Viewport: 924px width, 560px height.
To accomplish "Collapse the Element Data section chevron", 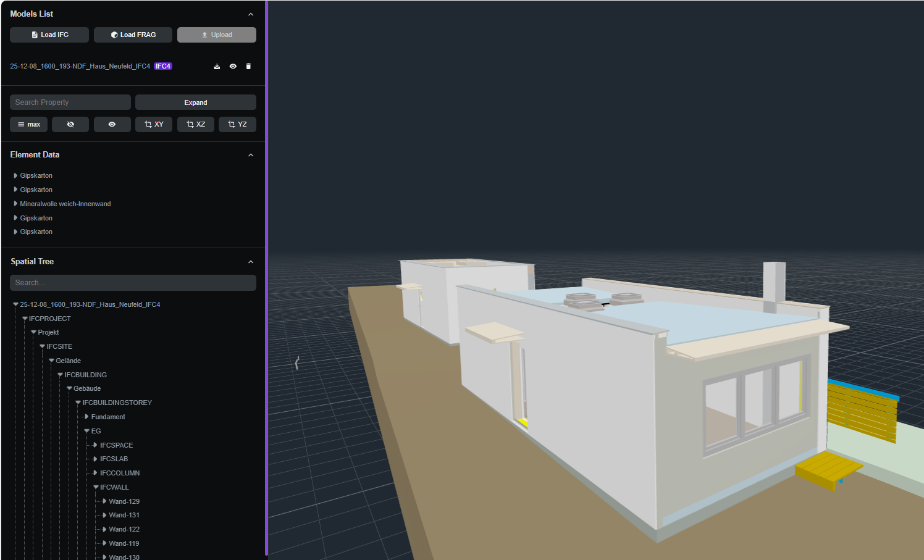I will click(251, 155).
